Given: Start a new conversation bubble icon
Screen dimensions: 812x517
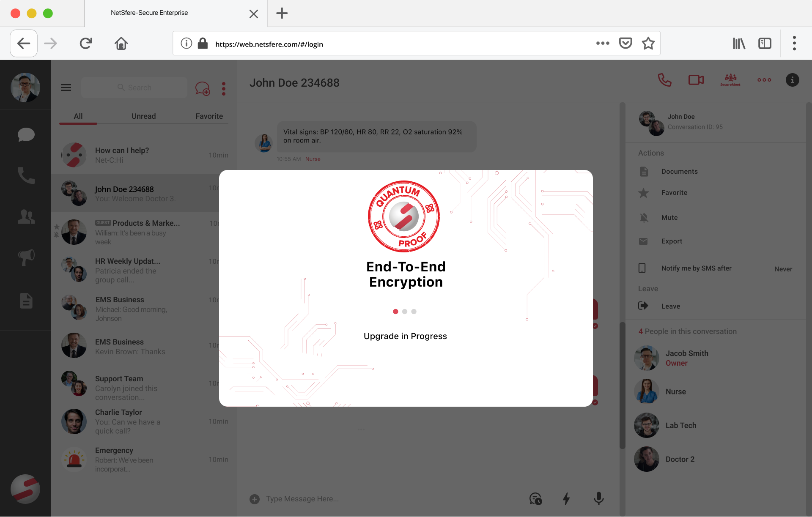Looking at the screenshot, I should click(x=203, y=88).
